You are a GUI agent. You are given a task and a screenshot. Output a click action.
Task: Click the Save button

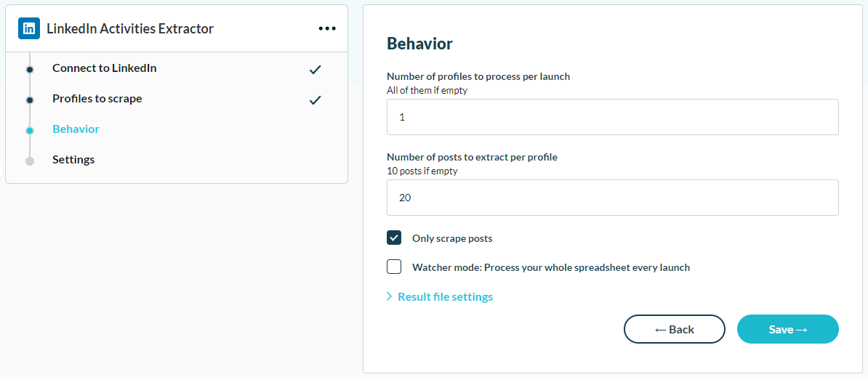pos(788,330)
